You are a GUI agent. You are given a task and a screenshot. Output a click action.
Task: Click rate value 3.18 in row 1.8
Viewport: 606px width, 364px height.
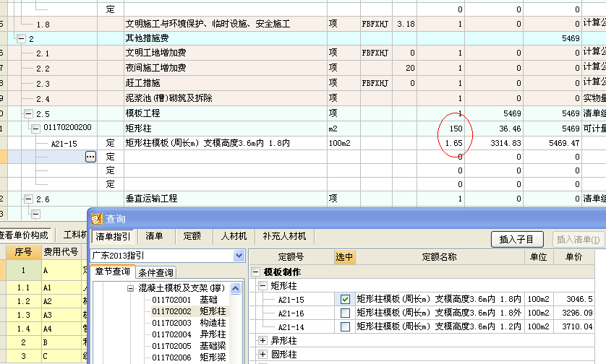tap(405, 24)
